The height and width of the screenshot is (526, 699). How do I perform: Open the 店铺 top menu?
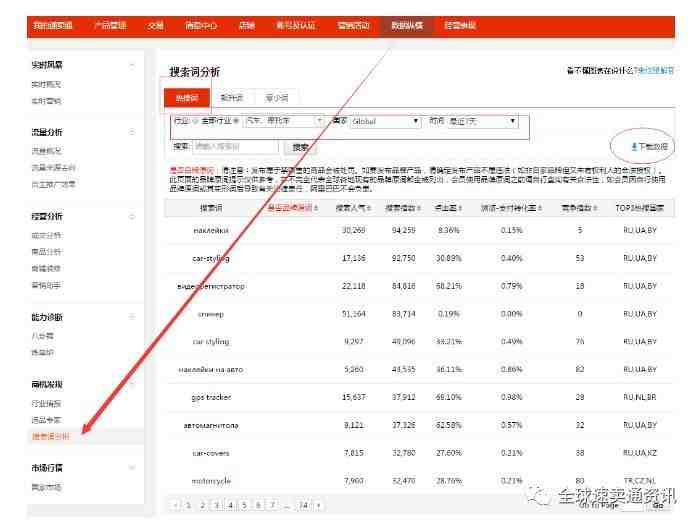tap(247, 25)
